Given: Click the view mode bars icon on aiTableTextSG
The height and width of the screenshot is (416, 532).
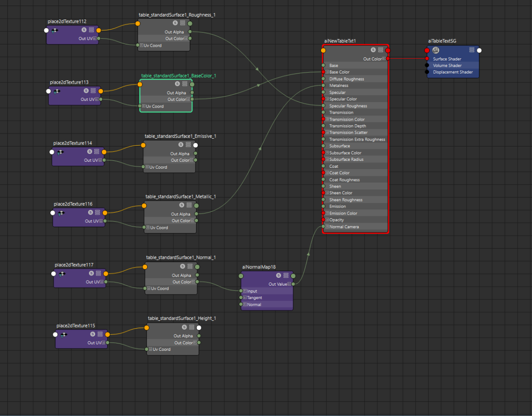Looking at the screenshot, I should (472, 50).
